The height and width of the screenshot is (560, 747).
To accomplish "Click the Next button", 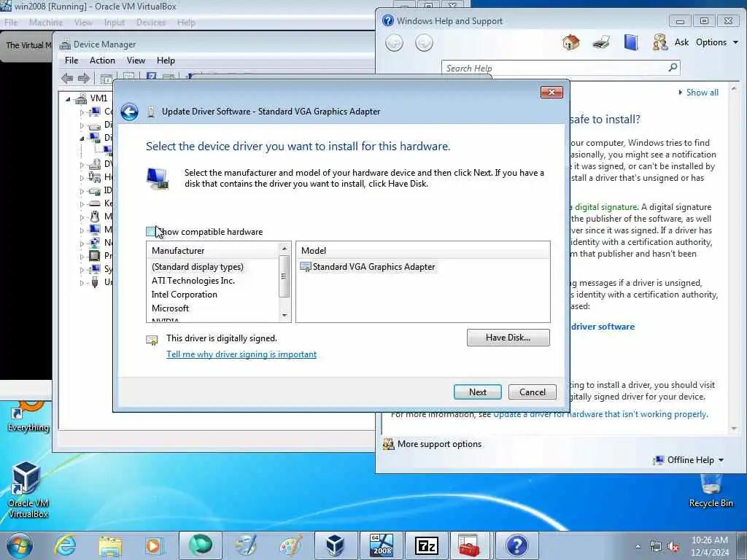I will (477, 392).
